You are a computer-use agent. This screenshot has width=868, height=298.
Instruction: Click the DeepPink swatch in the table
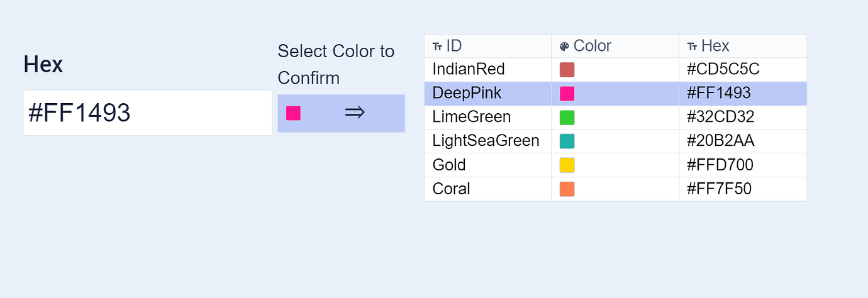point(567,94)
